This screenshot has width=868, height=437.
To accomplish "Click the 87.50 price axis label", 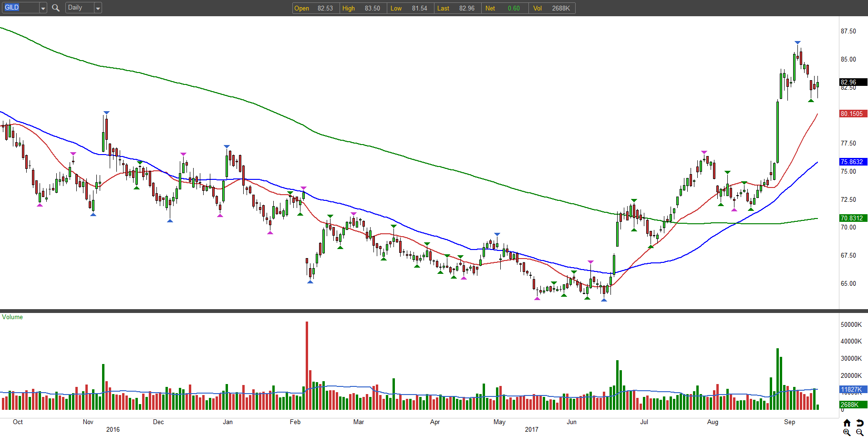I will pos(848,31).
